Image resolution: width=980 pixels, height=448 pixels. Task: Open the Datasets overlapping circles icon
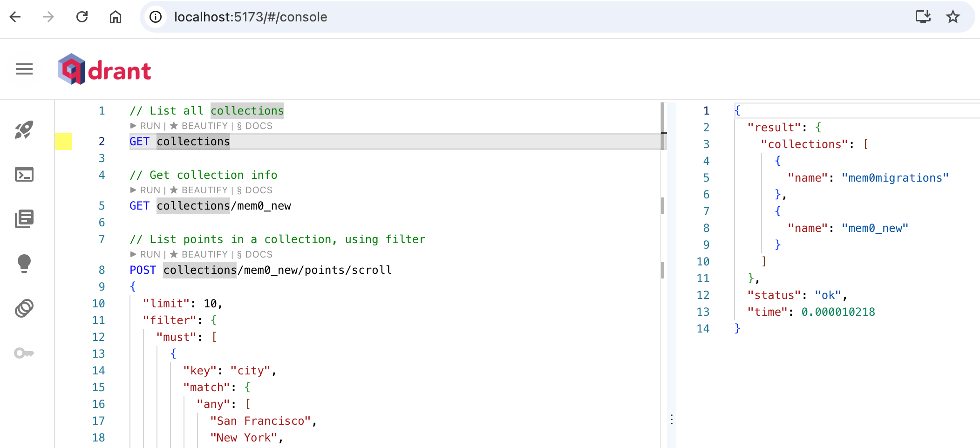(24, 308)
